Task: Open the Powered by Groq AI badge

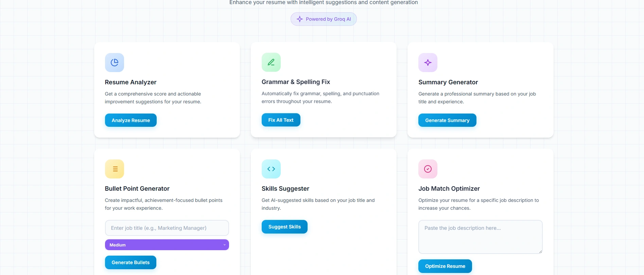Action: coord(323,19)
